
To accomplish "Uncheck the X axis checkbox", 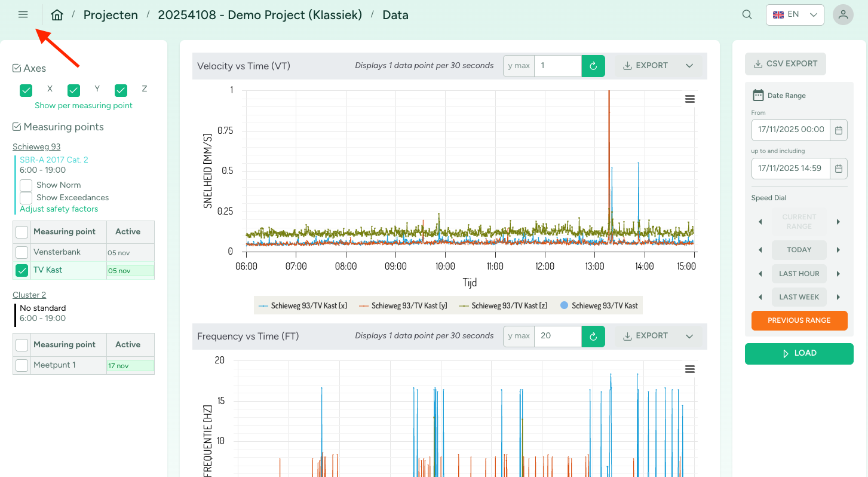I will click(26, 90).
